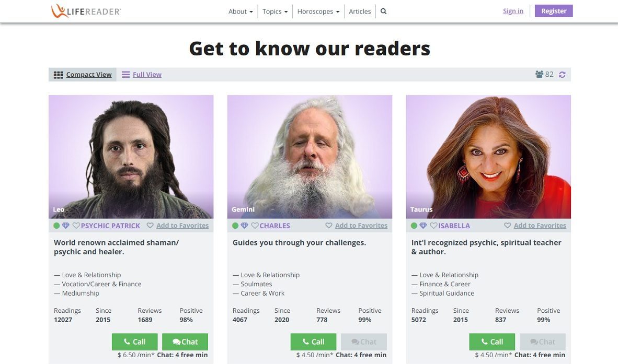Open the Articles menu item
618x364 pixels.
tap(360, 11)
